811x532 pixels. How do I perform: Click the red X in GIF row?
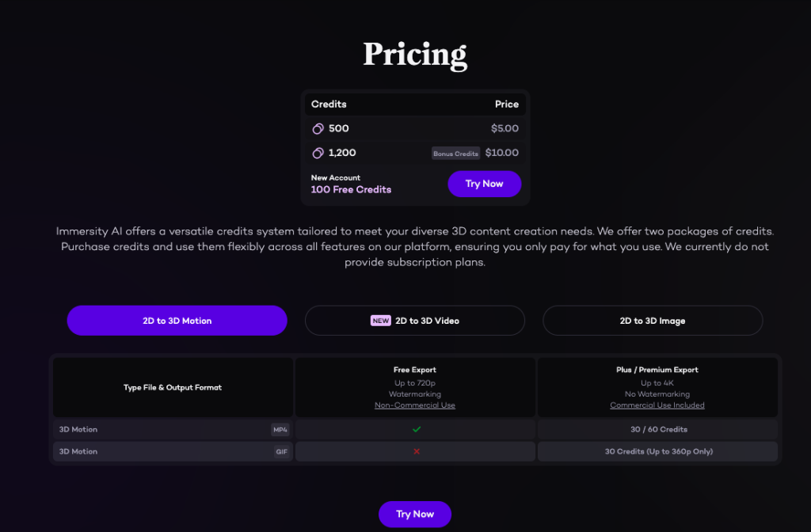click(x=417, y=451)
